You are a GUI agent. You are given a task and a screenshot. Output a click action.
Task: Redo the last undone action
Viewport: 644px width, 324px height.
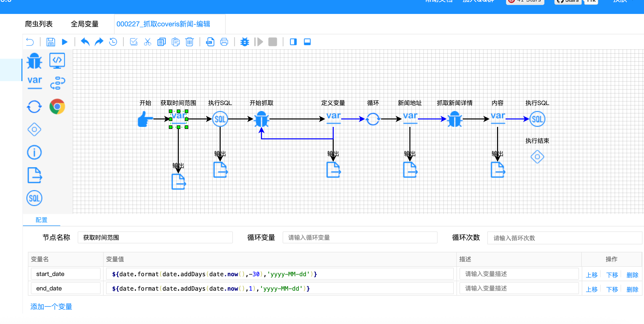tap(99, 42)
